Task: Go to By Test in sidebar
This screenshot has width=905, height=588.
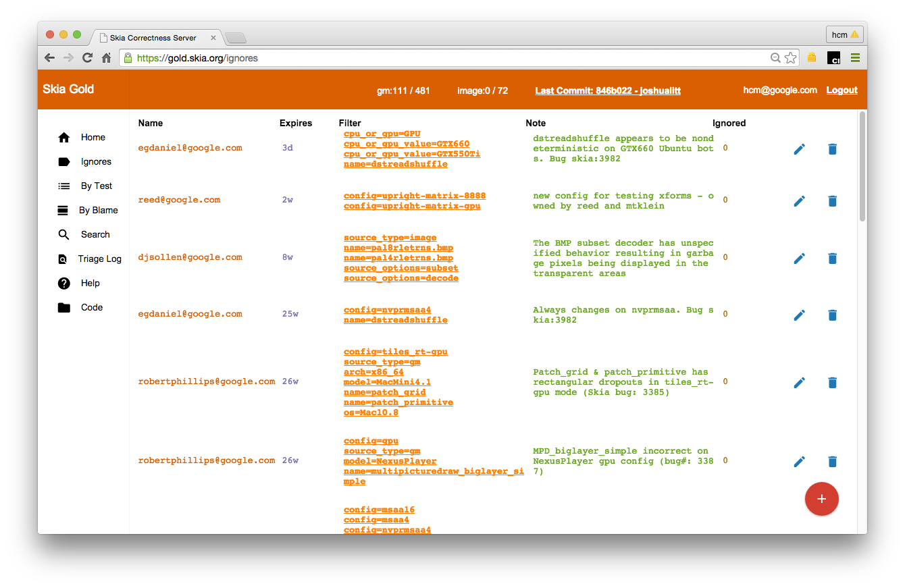Action: [97, 186]
